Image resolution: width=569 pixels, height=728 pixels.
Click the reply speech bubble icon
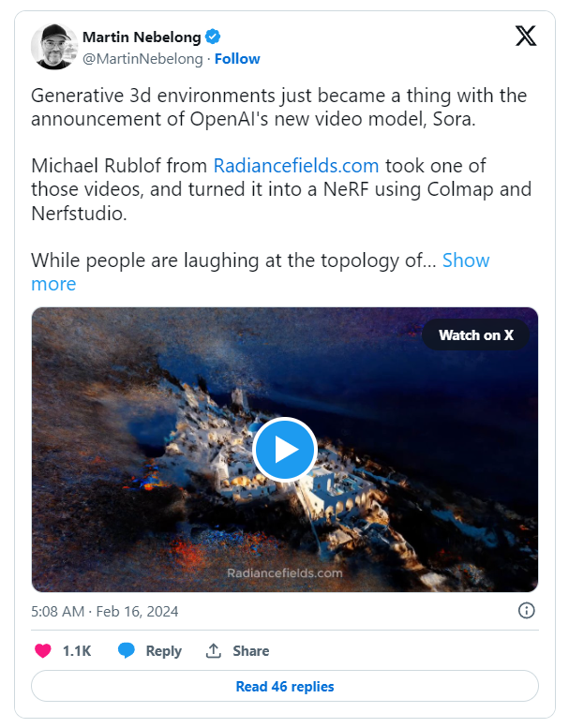coord(127,650)
